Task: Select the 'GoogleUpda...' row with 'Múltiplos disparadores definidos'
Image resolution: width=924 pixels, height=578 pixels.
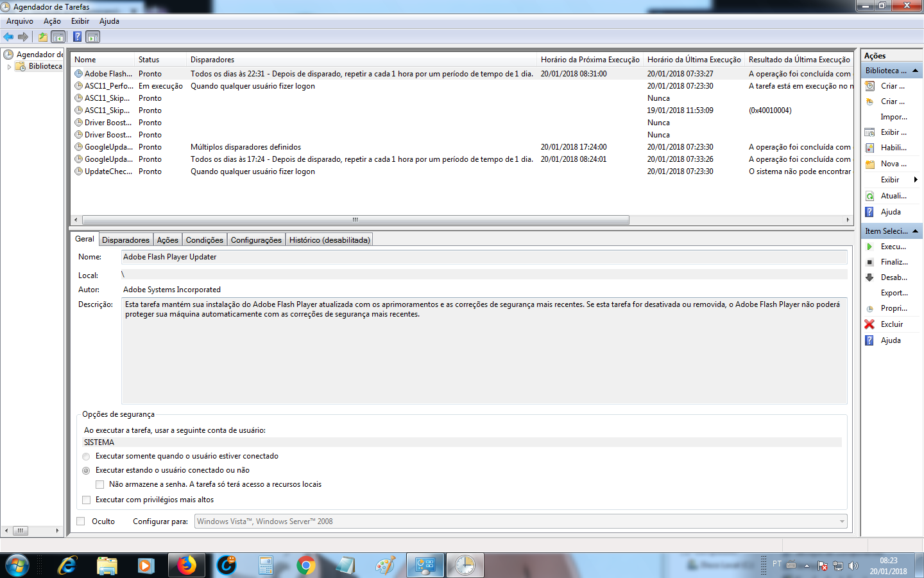Action: point(462,147)
